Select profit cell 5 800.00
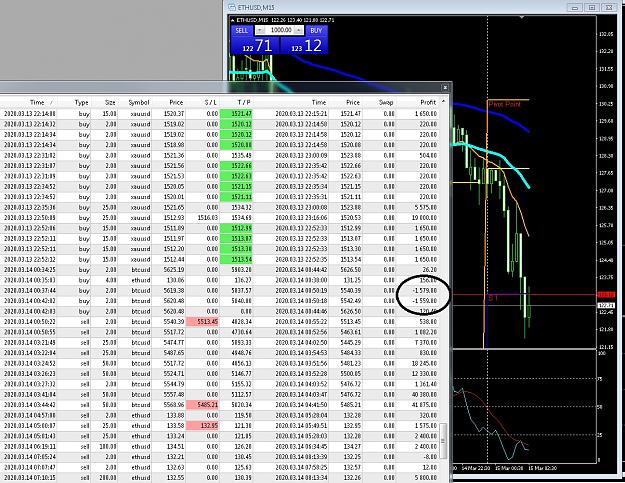The width and height of the screenshot is (625, 483). 426,478
